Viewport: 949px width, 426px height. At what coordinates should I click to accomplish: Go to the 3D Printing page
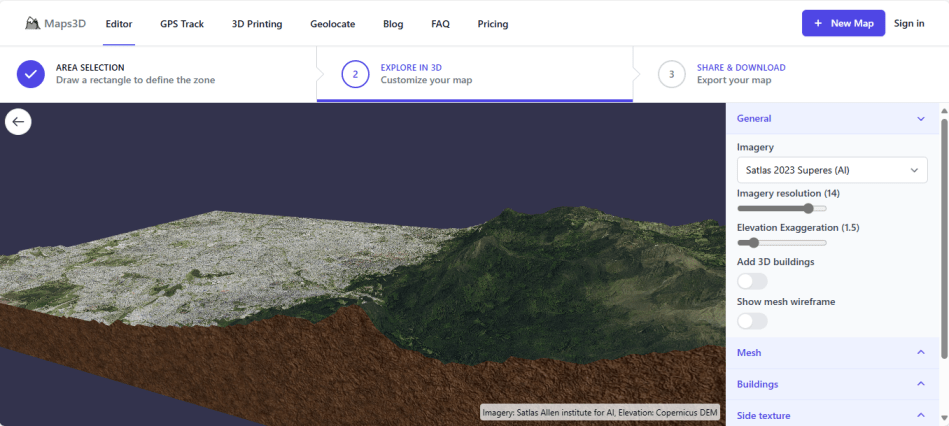pyautogui.click(x=257, y=23)
